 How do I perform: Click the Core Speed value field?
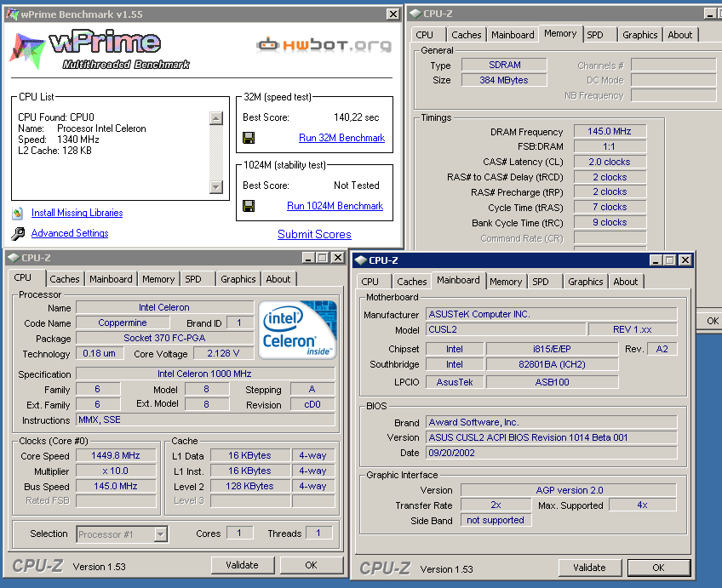point(115,455)
